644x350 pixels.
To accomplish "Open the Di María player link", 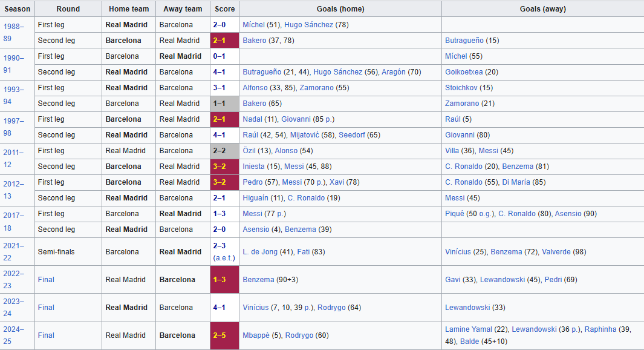I will [x=516, y=182].
